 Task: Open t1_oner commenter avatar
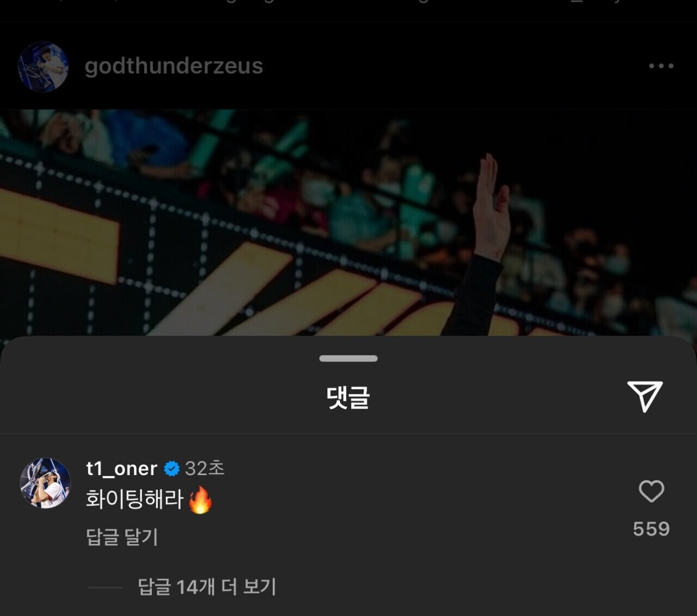click(x=45, y=483)
